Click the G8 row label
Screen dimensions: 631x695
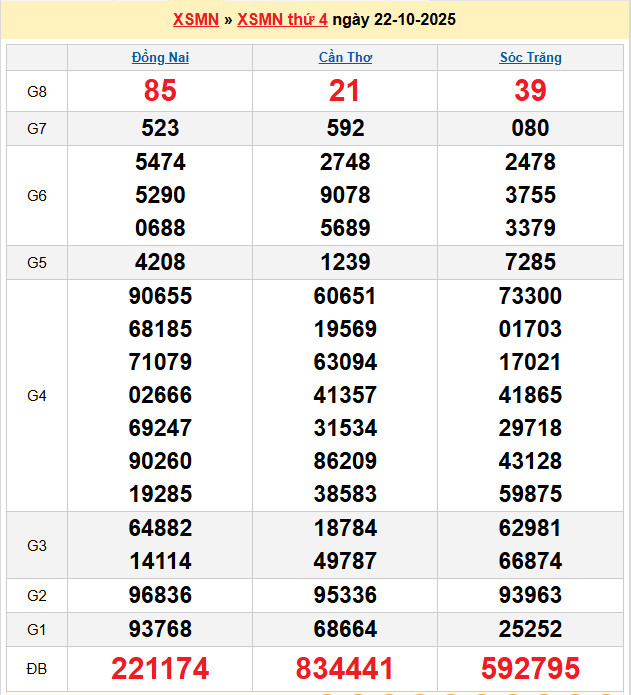(37, 92)
